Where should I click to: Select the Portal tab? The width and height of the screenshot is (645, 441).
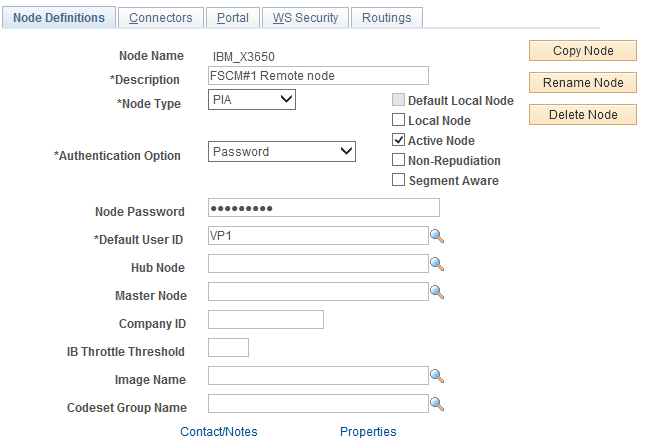(233, 18)
